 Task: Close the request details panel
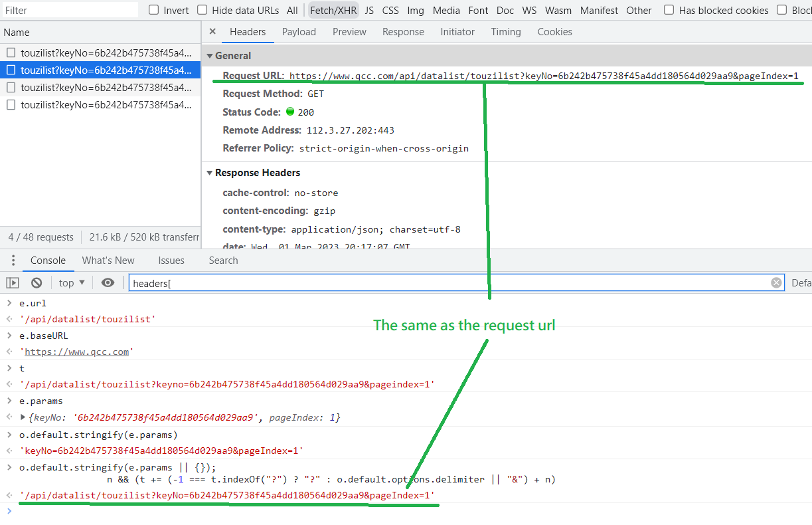pyautogui.click(x=212, y=31)
